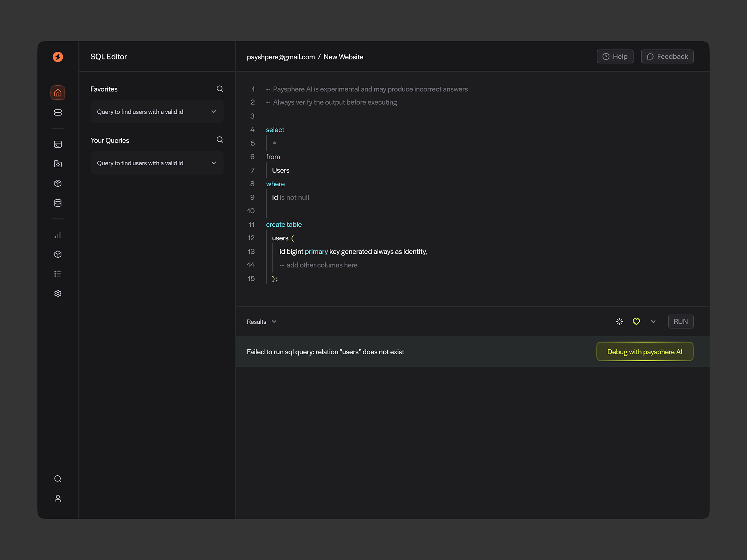Click 'Users' table name on line 7
Screen dimensions: 747x560
pos(280,170)
